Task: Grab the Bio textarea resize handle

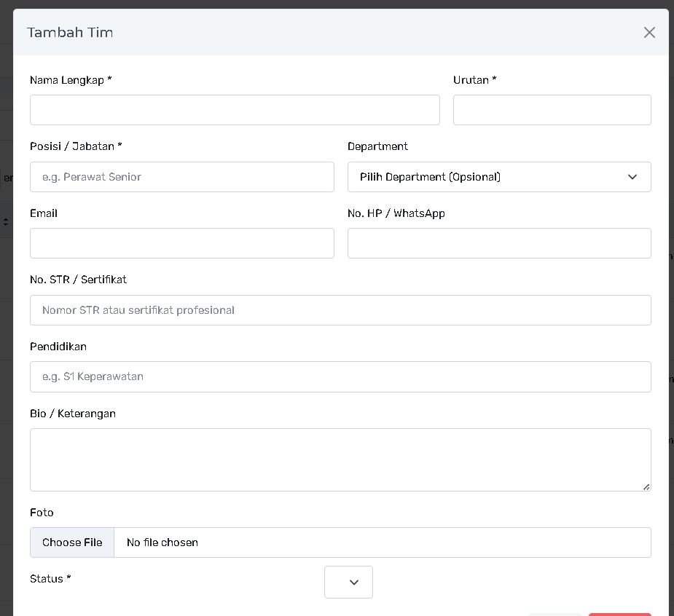Action: tap(646, 486)
